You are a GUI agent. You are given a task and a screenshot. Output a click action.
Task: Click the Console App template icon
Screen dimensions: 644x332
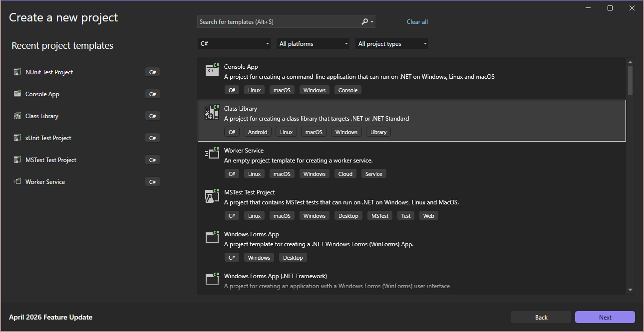(212, 70)
